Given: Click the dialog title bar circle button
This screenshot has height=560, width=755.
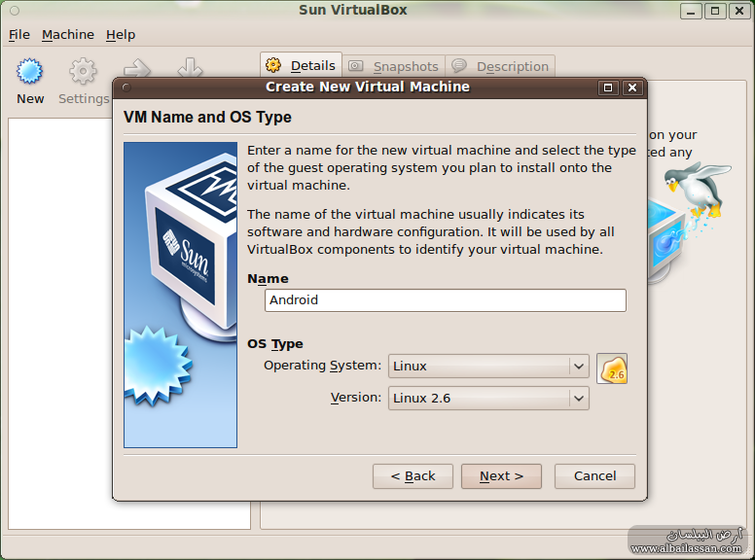Looking at the screenshot, I should pyautogui.click(x=126, y=87).
